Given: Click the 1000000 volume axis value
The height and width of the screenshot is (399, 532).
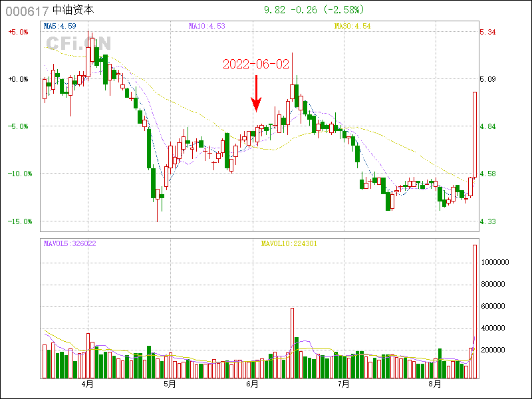Looking at the screenshot, I should [x=495, y=262].
